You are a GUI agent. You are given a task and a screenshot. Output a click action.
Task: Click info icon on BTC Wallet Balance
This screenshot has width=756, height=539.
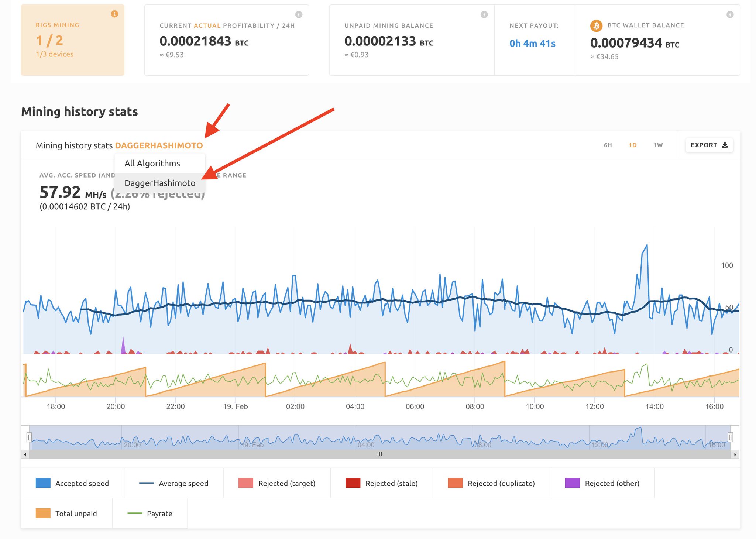(x=730, y=14)
